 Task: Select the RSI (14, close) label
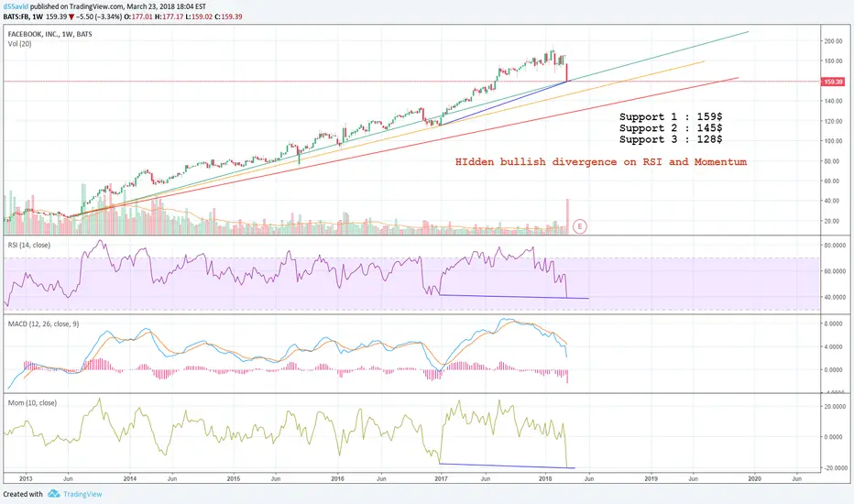point(29,246)
